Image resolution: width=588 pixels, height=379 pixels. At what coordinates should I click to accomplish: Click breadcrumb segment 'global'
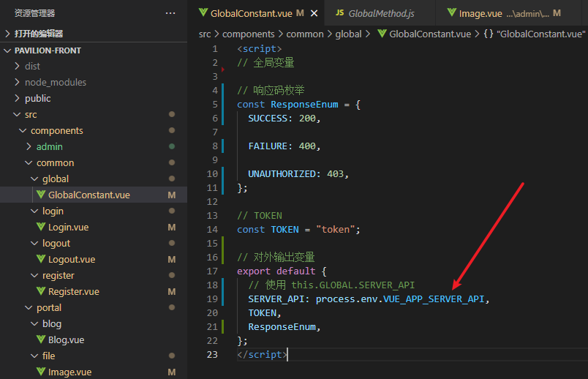pyautogui.click(x=348, y=34)
